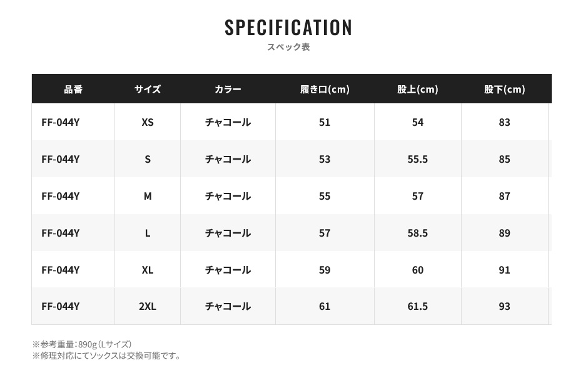
Task: Select the SPECIFICATION heading
Action: pyautogui.click(x=288, y=28)
